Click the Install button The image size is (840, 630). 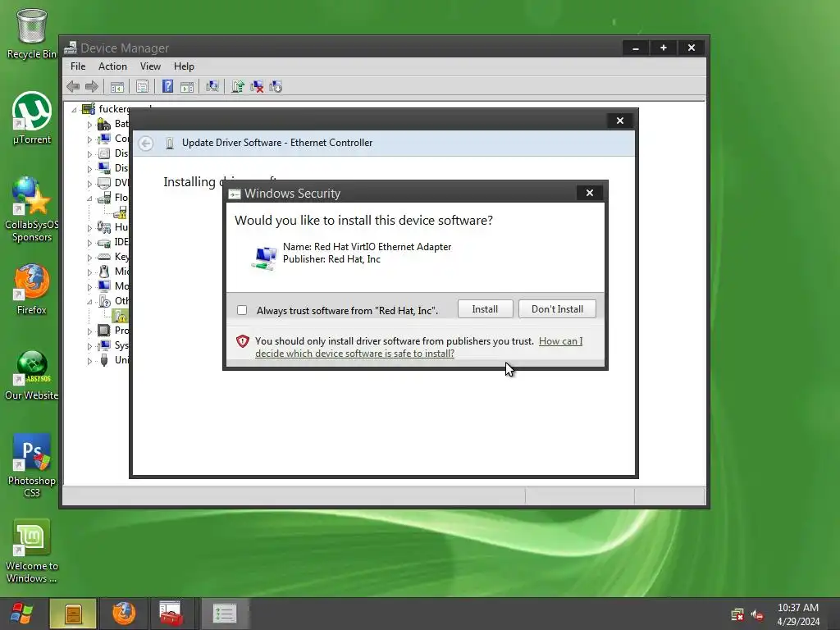485,309
